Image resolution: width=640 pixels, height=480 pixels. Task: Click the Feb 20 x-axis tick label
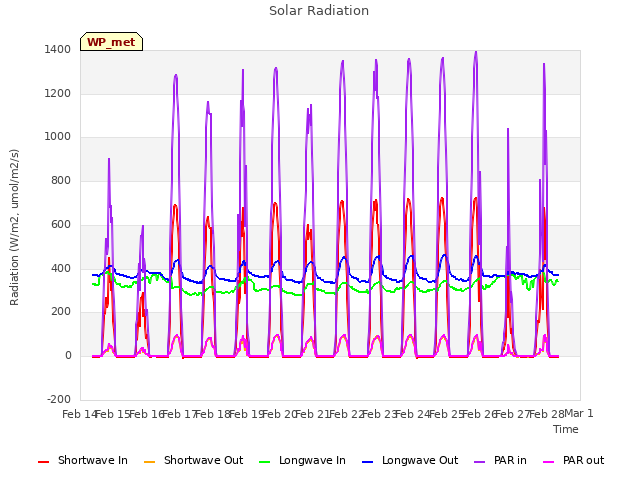pyautogui.click(x=279, y=414)
